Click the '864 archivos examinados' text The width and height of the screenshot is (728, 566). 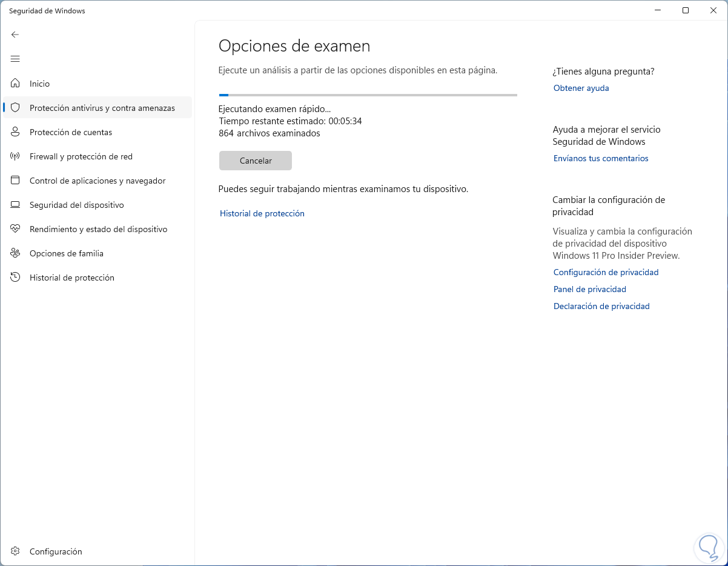pyautogui.click(x=270, y=133)
